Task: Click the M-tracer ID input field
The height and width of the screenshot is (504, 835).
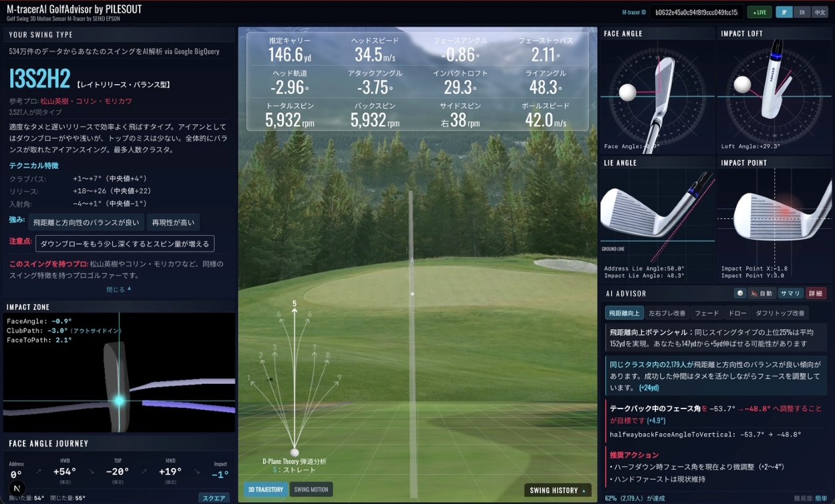Action: pos(697,12)
